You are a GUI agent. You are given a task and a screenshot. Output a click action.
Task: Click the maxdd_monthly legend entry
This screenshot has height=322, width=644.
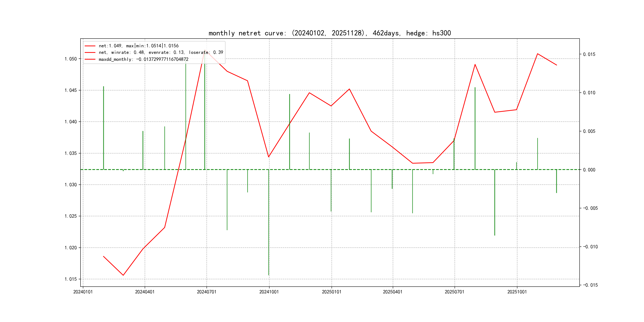(x=144, y=59)
